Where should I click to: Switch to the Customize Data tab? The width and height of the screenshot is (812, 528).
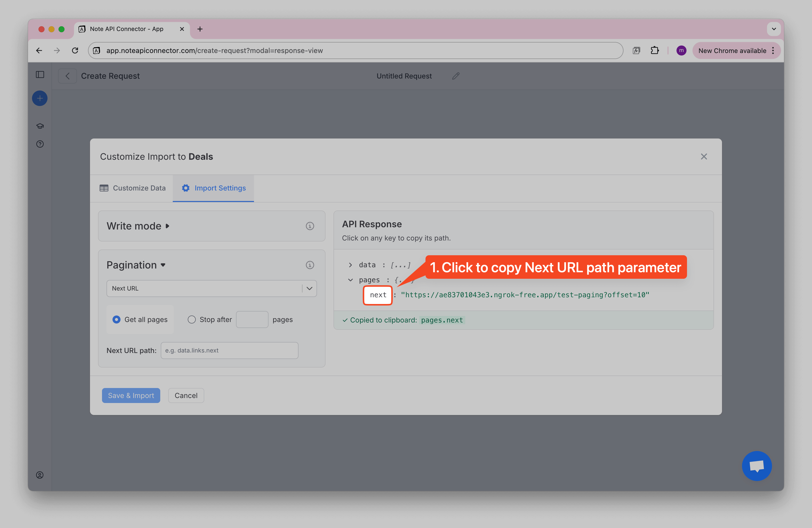132,188
